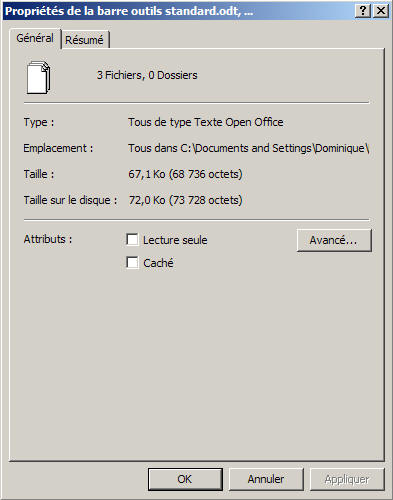The width and height of the screenshot is (393, 500).
Task: Click the question mark help button
Action: click(363, 11)
